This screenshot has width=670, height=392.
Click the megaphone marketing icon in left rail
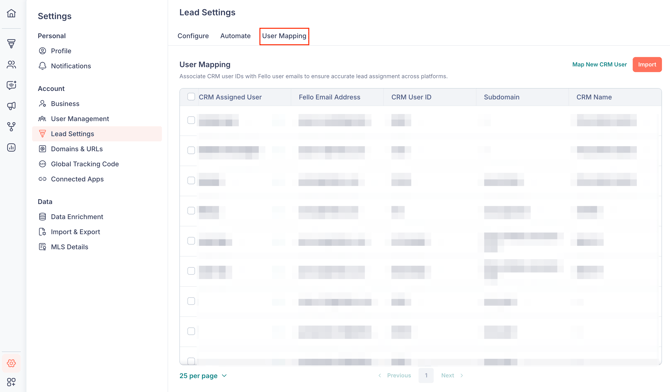12,106
